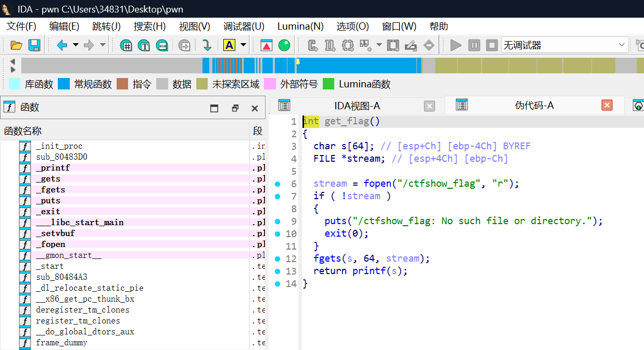Sort by the 函数名称 column header
Image resolution: width=644 pixels, height=350 pixels.
tap(125, 131)
